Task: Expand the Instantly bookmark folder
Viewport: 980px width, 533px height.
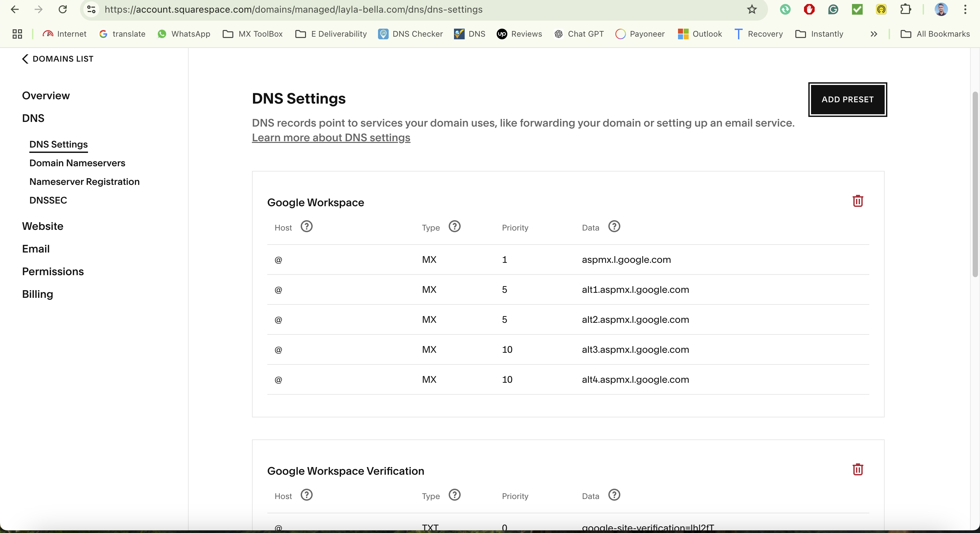Action: tap(819, 34)
